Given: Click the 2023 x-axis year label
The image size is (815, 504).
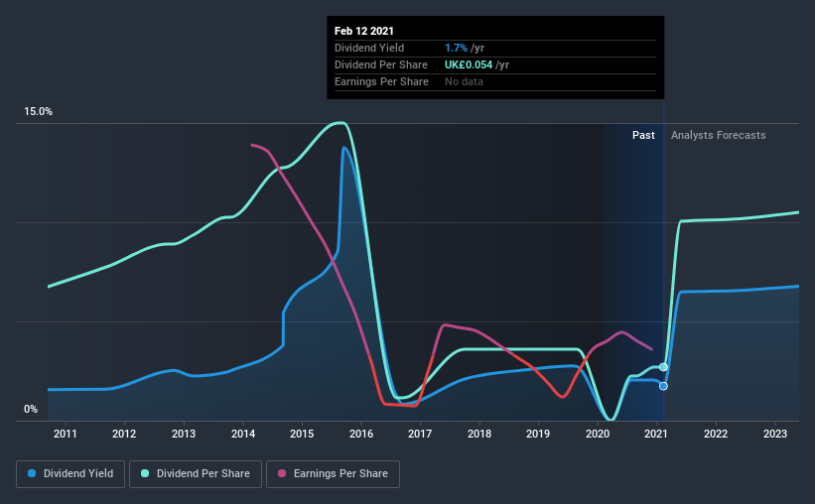Looking at the screenshot, I should (x=775, y=434).
